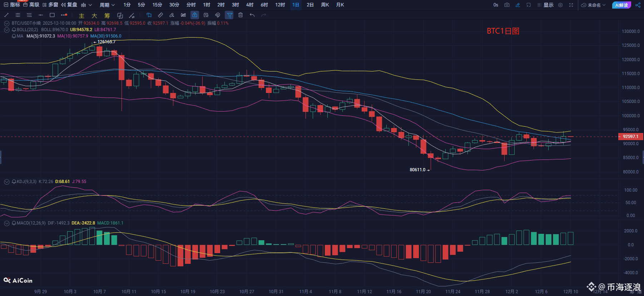Expand the right side panel handle
Image resolution: width=644 pixels, height=296 pixels.
(643, 157)
